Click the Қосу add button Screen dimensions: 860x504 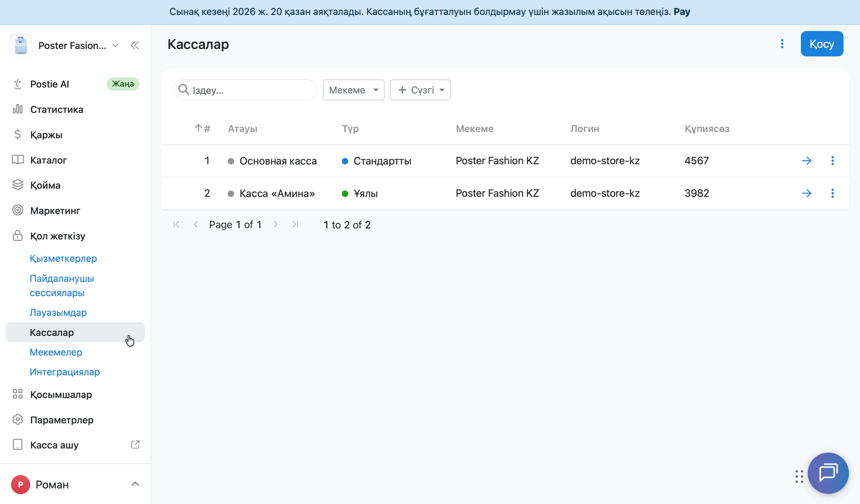(x=822, y=44)
